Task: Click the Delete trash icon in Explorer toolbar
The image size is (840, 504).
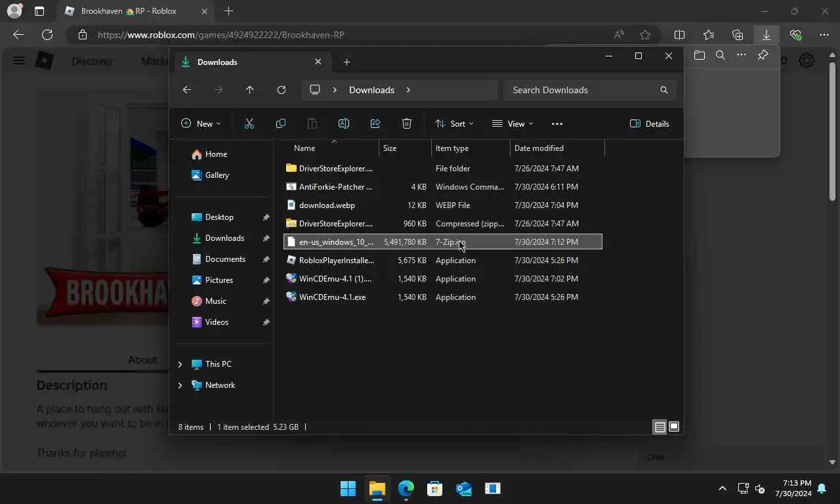Action: 407,123
